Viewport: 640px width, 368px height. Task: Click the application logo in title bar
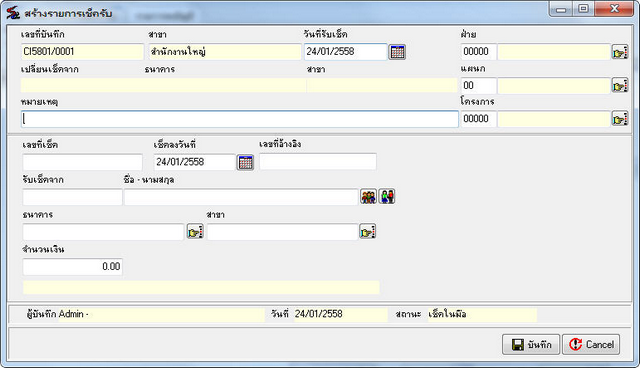pyautogui.click(x=13, y=13)
